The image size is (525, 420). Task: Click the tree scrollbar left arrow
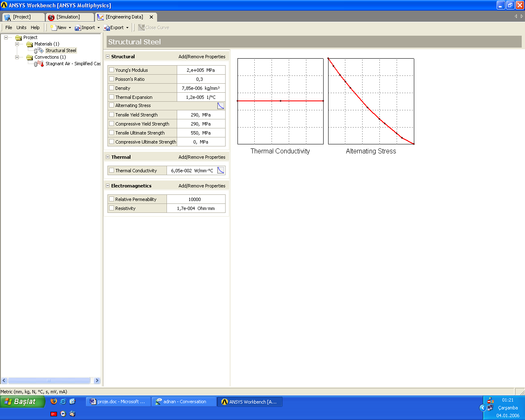click(x=4, y=381)
